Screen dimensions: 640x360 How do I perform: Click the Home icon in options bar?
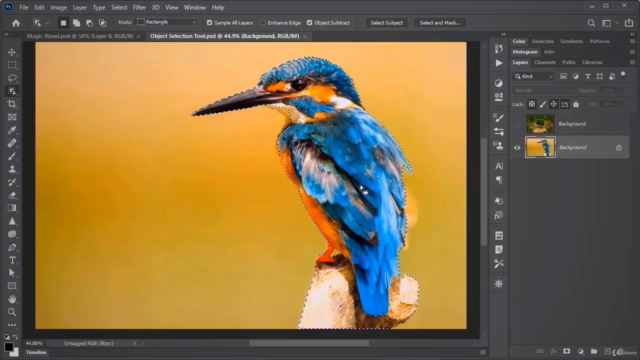[x=16, y=23]
